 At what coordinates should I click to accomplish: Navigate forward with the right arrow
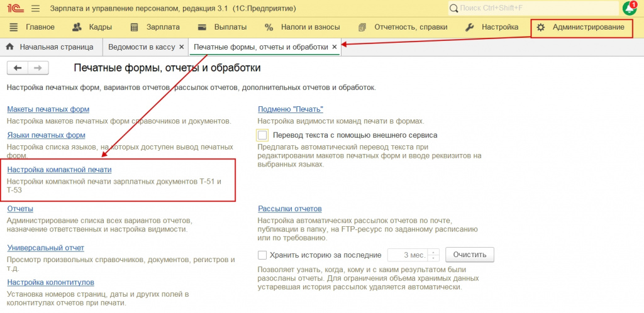pos(38,68)
